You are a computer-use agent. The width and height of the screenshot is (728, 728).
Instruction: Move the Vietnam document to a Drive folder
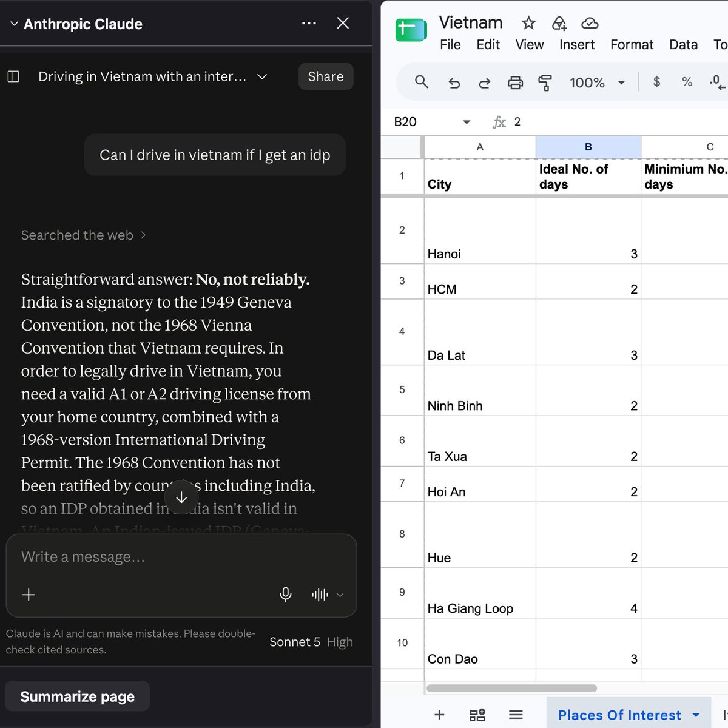click(559, 23)
